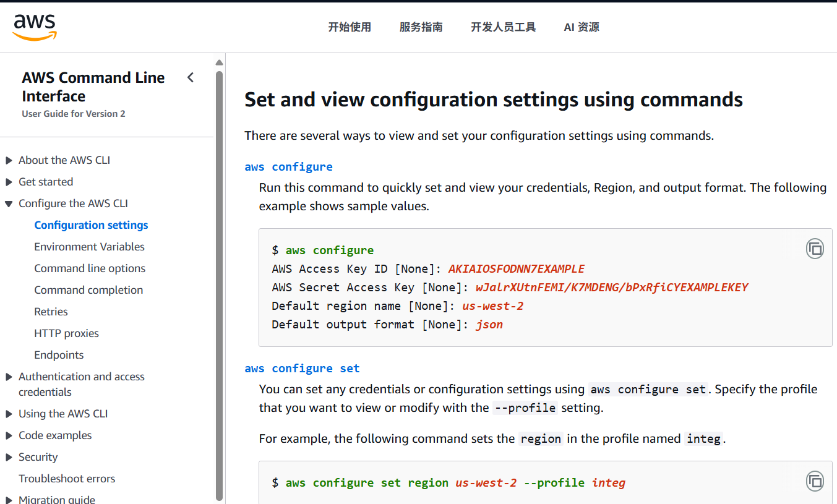The width and height of the screenshot is (837, 504).
Task: Open Using the AWS CLI link
Action: pos(63,414)
